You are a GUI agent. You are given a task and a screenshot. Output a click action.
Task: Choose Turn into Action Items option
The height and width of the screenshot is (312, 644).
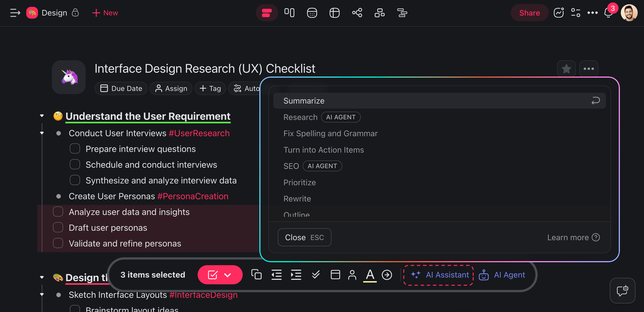(324, 150)
